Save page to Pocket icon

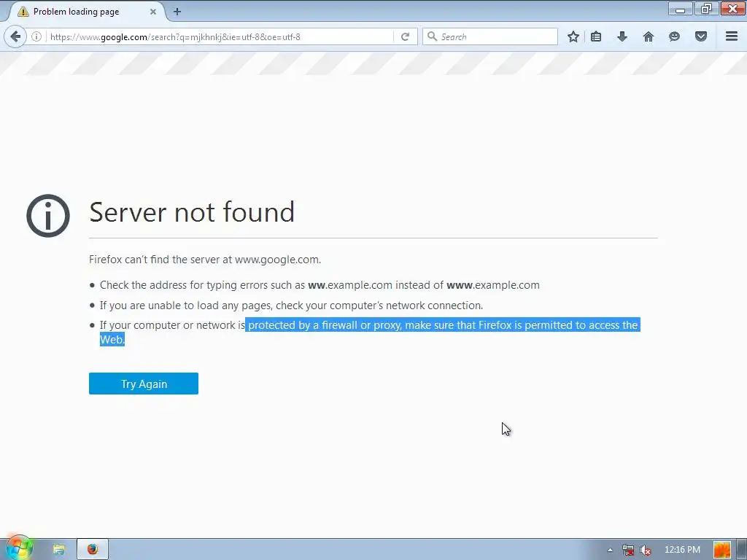pos(701,36)
